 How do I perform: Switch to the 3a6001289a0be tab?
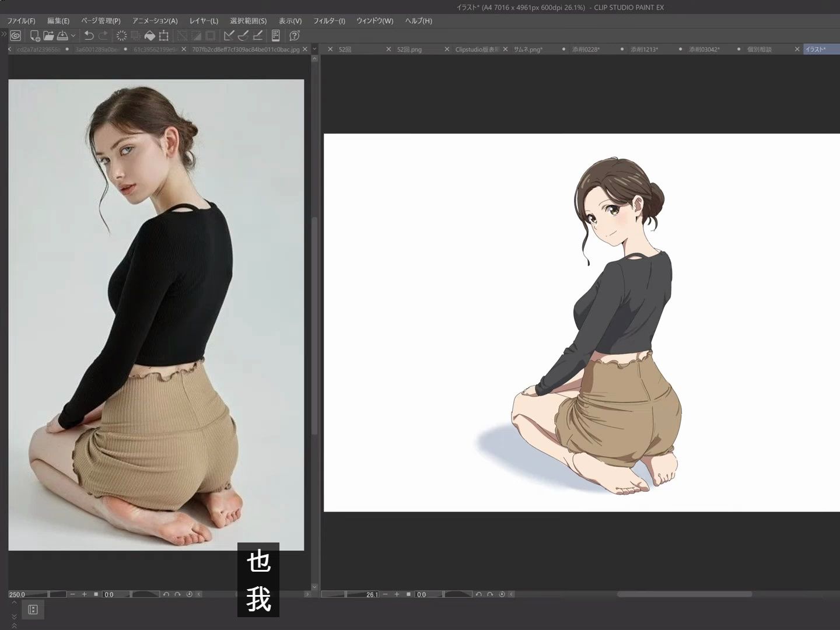point(97,50)
